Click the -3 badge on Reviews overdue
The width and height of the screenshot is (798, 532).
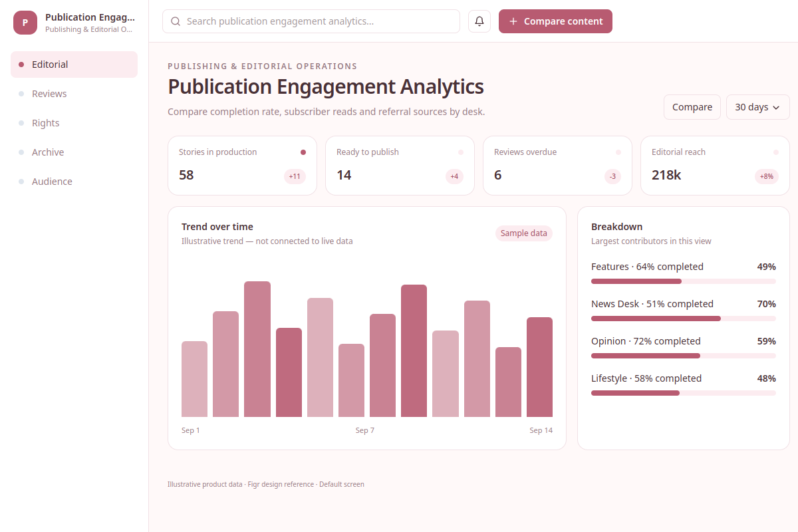coord(612,176)
